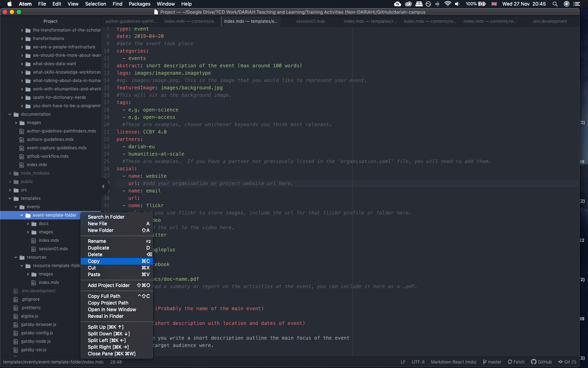Open the master branch indicator
Viewport: 588px width, 368px height.
tap(492, 362)
